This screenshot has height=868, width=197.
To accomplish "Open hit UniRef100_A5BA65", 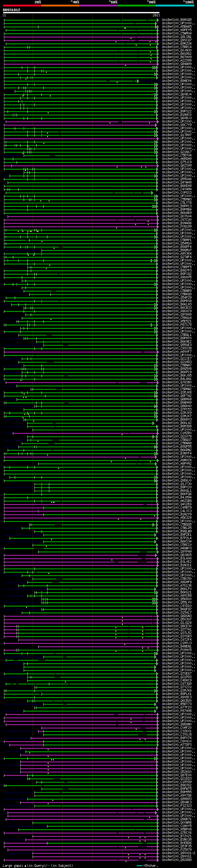I will 177,26.
